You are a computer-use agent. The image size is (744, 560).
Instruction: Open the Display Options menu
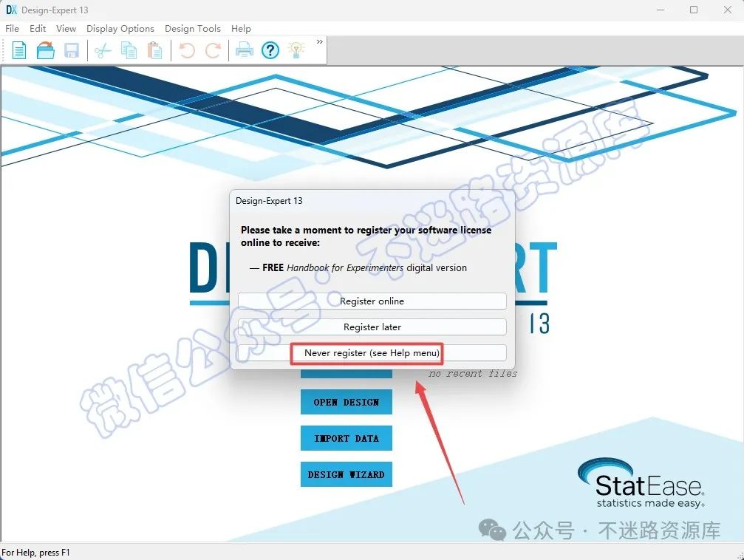click(120, 29)
